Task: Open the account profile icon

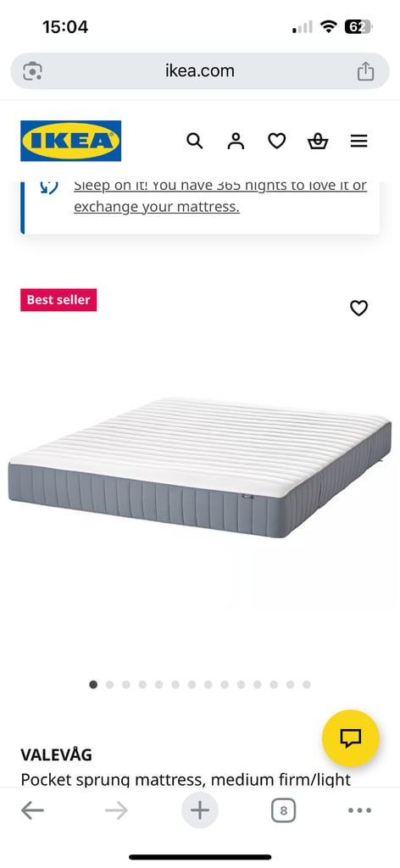Action: (x=236, y=142)
